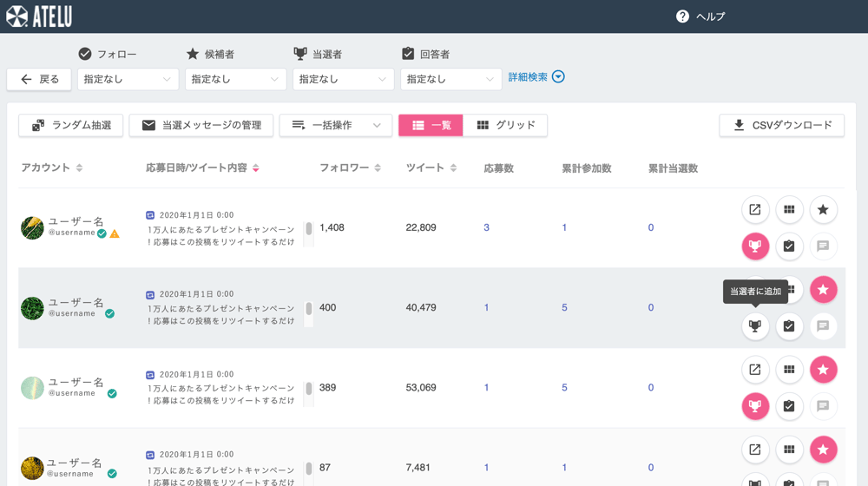Add the 400 followers user as winner with the trophy
This screenshot has width=868, height=486.
[755, 326]
